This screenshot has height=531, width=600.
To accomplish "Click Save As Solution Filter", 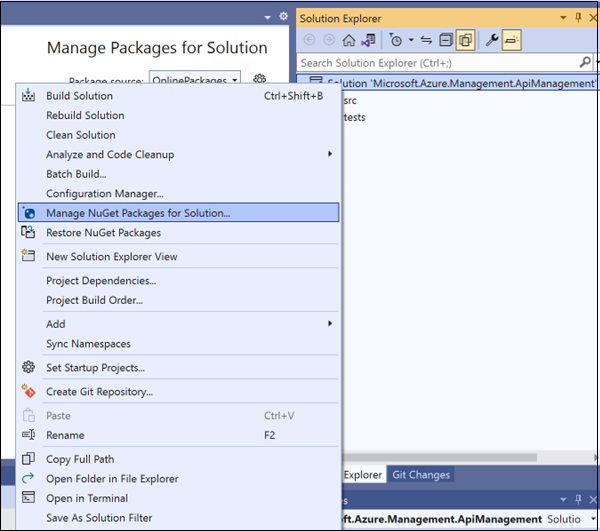I will pyautogui.click(x=178, y=518).
